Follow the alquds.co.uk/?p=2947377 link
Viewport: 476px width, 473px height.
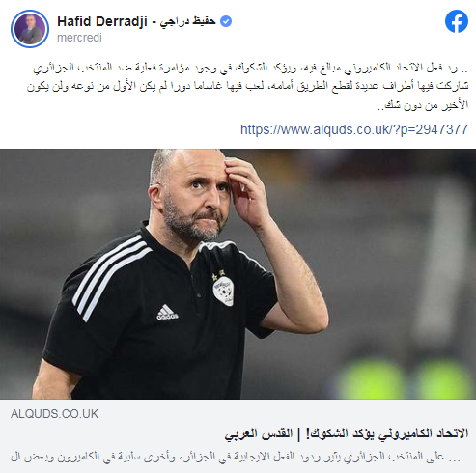(x=354, y=129)
